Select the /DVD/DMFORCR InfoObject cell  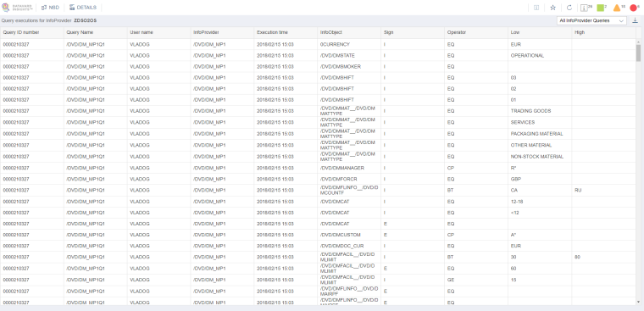(349, 179)
